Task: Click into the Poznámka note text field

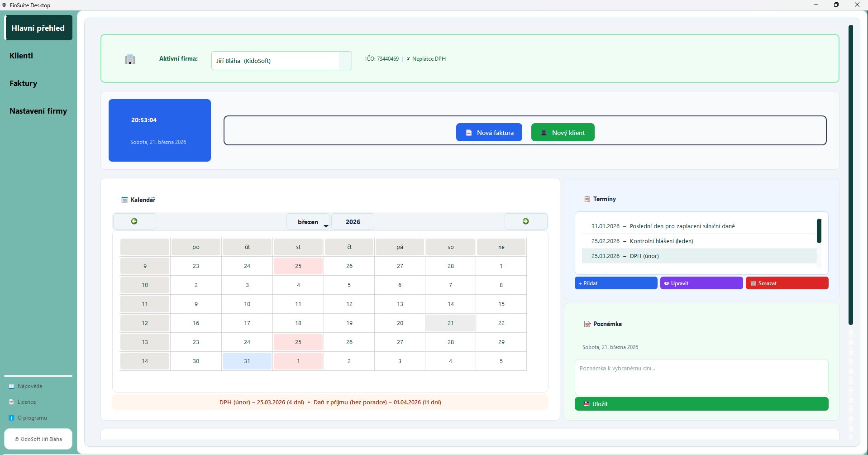Action: (701, 377)
